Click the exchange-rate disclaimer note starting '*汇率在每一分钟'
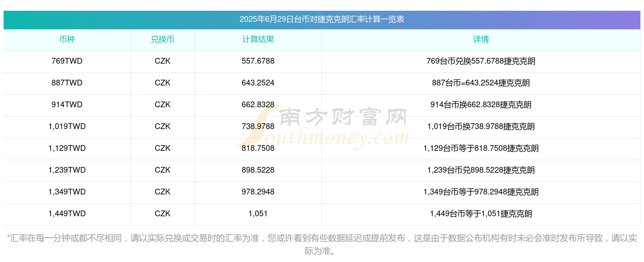Image resolution: width=644 pixels, height=262 pixels. tap(322, 244)
